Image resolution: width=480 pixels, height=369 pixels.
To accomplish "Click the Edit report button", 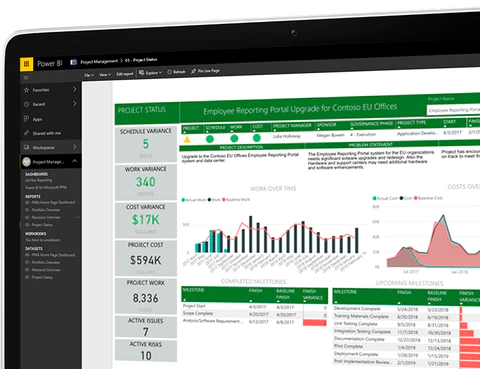I will point(125,74).
